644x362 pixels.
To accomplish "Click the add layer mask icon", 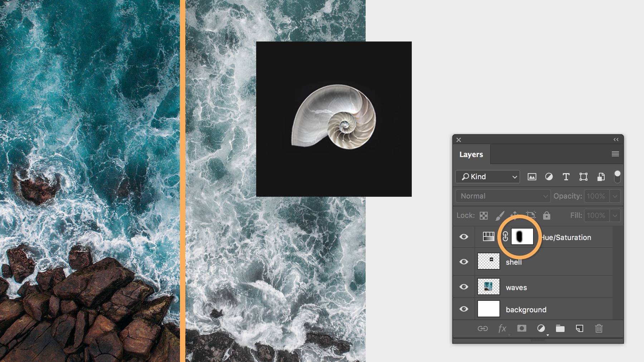I will [522, 328].
